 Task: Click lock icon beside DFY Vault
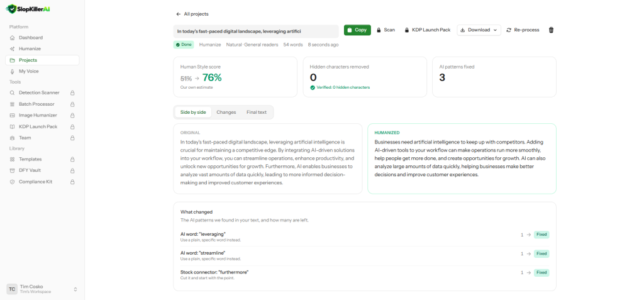click(x=72, y=170)
